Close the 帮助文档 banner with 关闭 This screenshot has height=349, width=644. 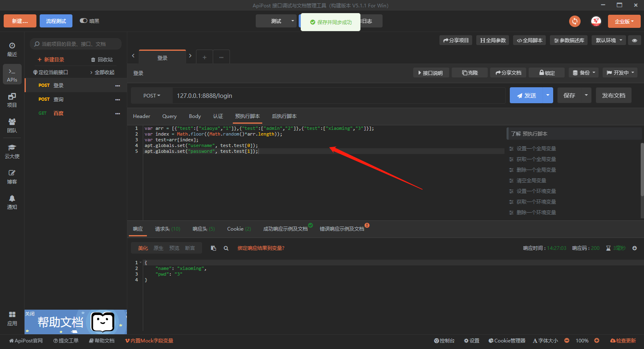(30, 314)
